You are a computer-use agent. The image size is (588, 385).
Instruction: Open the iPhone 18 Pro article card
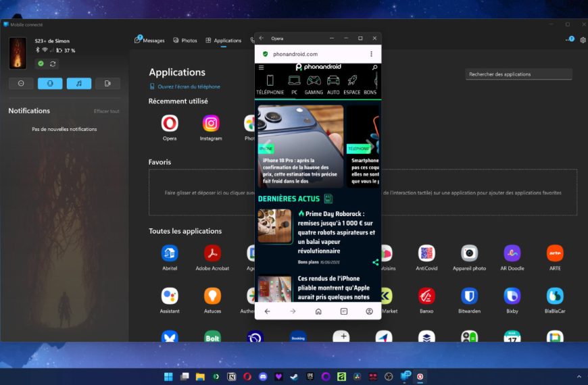point(300,146)
